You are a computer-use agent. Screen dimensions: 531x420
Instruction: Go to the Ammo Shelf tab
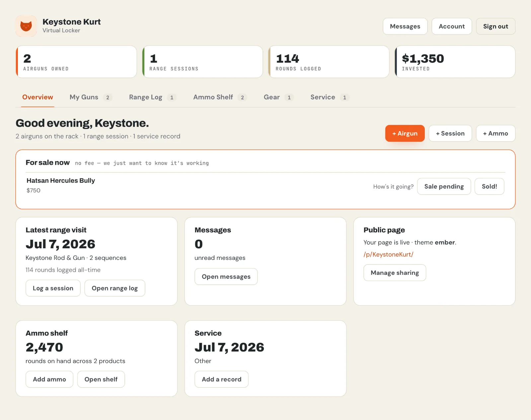[220, 97]
